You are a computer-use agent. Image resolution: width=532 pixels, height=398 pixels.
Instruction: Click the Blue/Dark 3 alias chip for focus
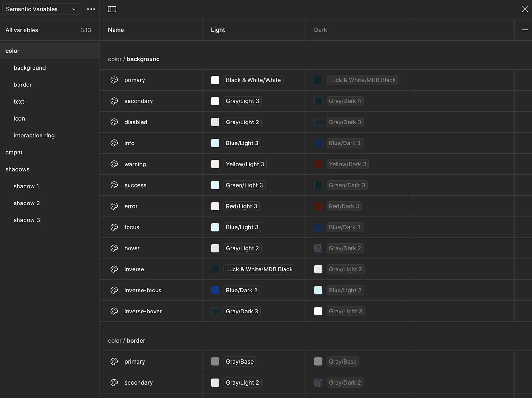(x=345, y=227)
